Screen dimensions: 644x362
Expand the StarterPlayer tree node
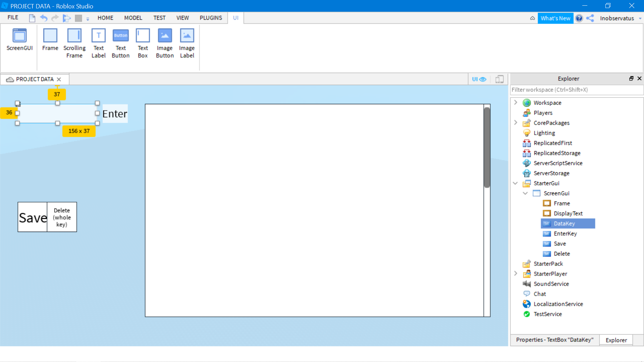click(516, 274)
